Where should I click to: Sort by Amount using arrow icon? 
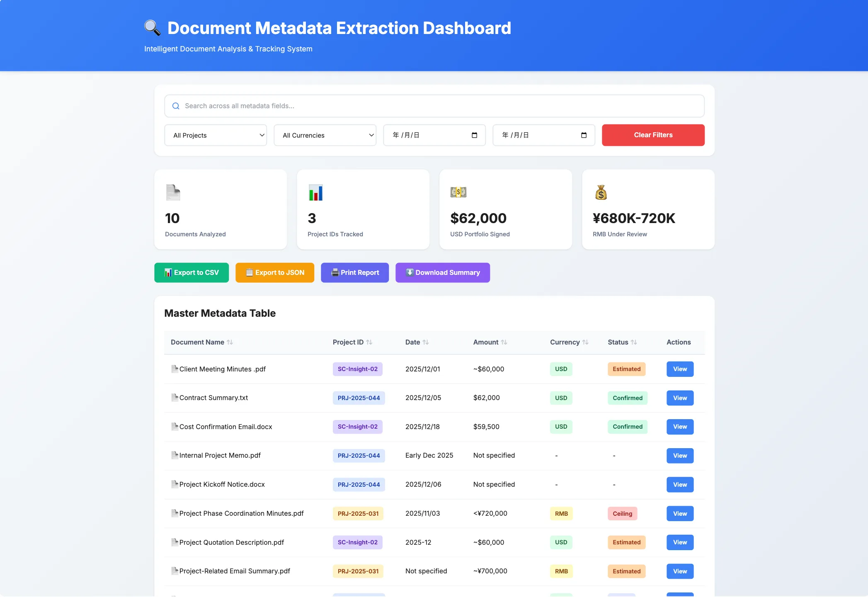[x=504, y=342]
